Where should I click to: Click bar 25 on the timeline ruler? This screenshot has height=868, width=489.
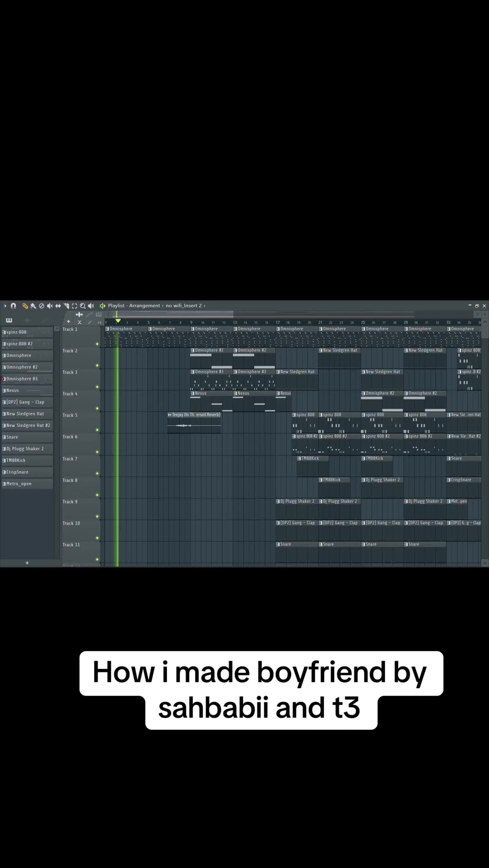point(363,323)
